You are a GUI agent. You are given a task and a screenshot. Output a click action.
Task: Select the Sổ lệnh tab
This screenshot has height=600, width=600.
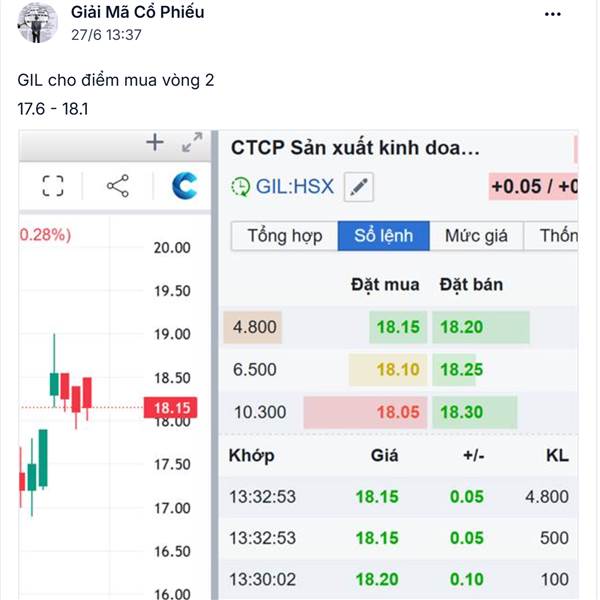click(x=384, y=236)
